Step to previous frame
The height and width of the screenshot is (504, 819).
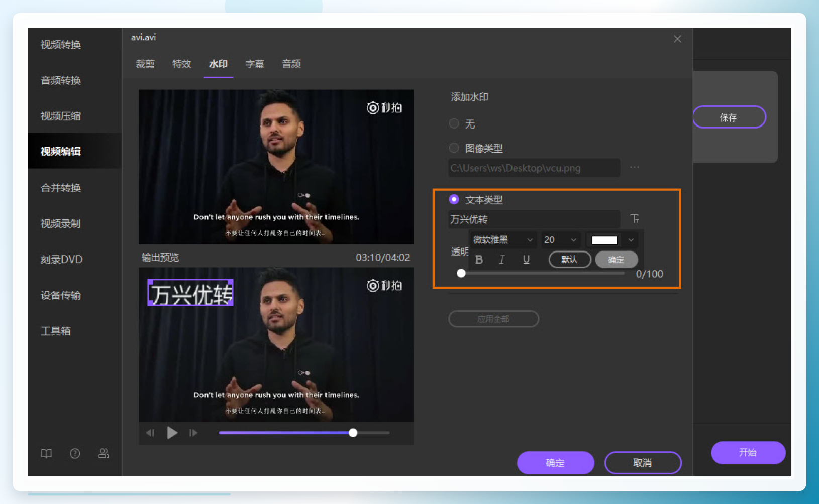click(150, 433)
